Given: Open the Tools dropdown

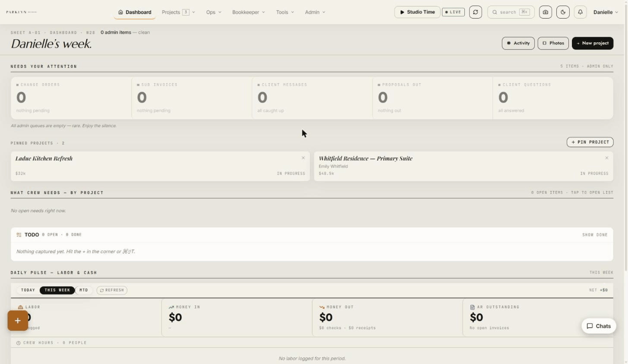Looking at the screenshot, I should point(285,12).
